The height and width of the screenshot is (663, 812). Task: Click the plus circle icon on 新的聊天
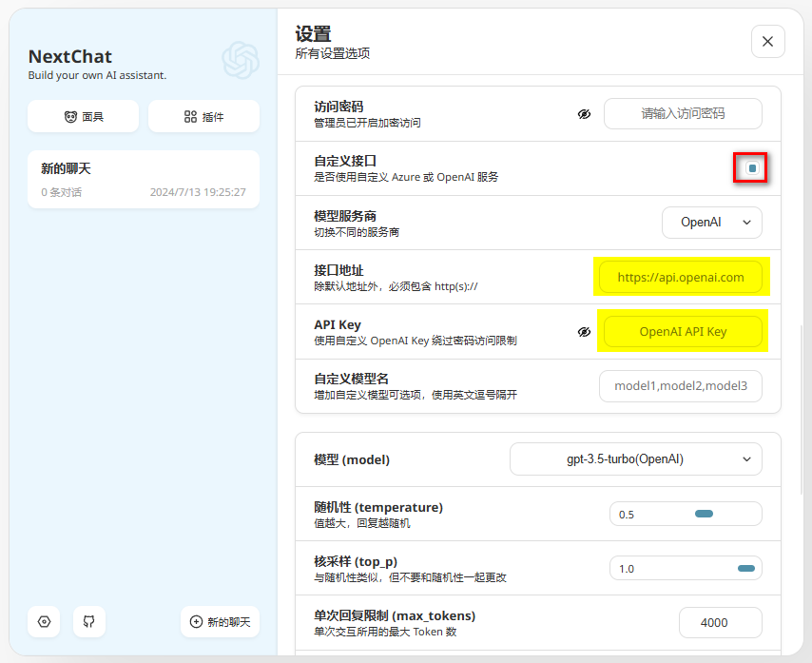tap(196, 621)
